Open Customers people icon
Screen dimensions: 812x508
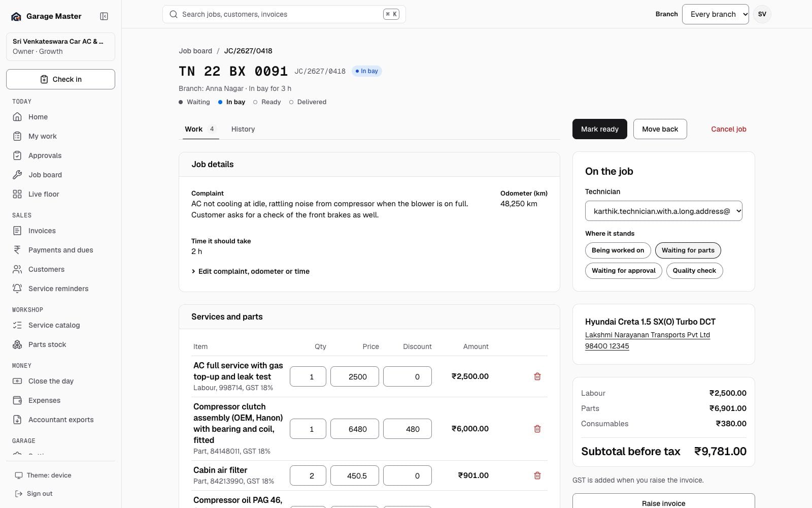17,269
